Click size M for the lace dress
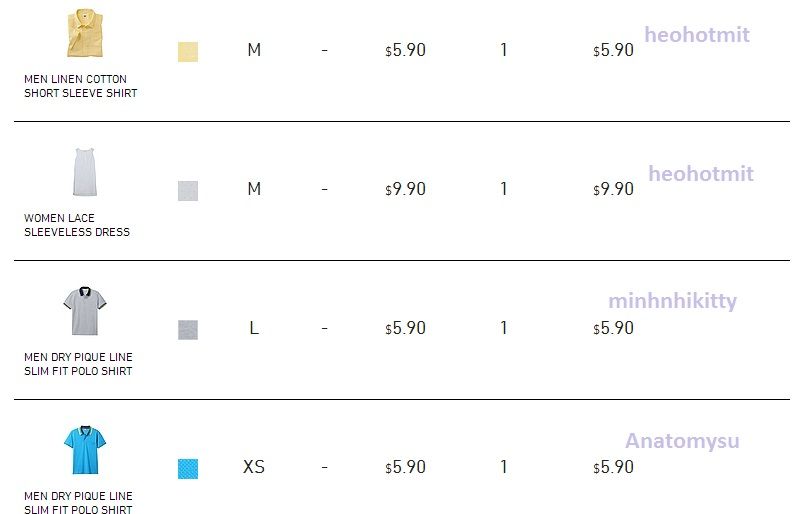Viewport: 805px width, 514px height. point(254,189)
